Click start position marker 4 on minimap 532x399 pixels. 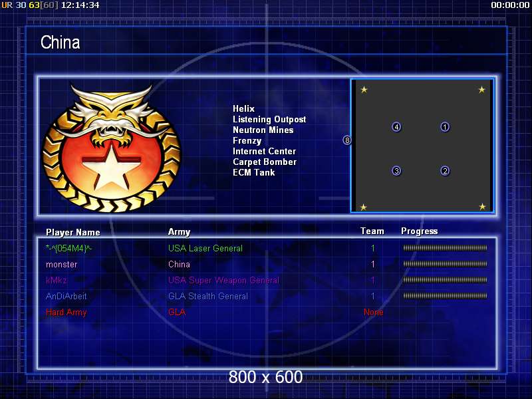pyautogui.click(x=396, y=127)
